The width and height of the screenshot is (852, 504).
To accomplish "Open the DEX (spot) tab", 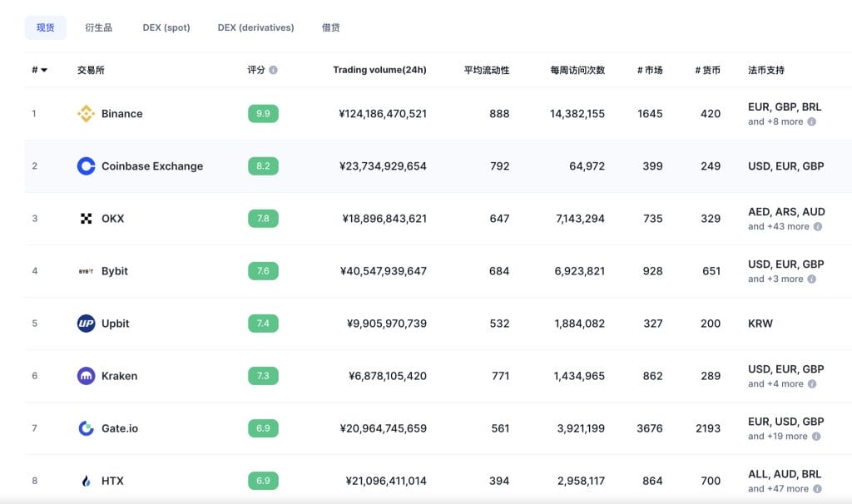I will (166, 27).
